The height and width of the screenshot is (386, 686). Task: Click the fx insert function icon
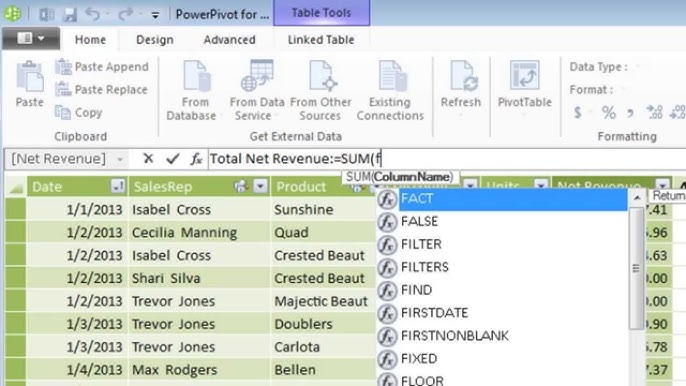pyautogui.click(x=196, y=159)
